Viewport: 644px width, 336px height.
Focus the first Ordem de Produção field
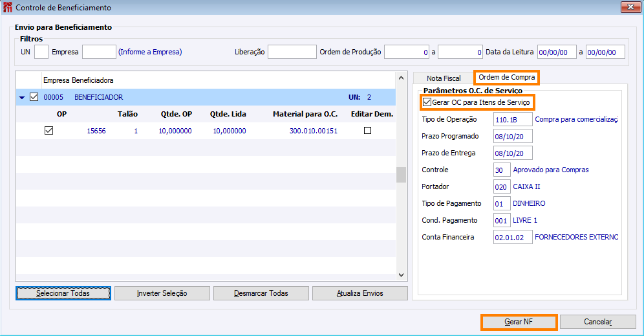[407, 52]
